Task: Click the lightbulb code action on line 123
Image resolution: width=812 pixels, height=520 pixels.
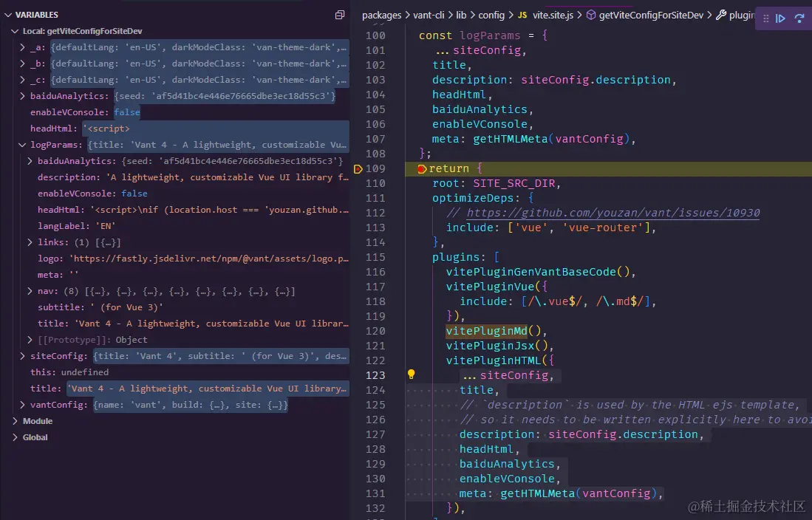Action: tap(412, 374)
